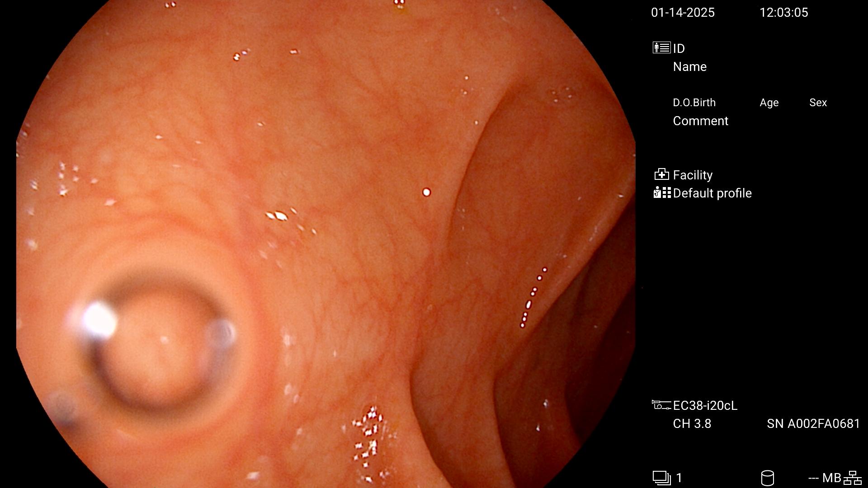
Task: Click the D.O.Birth label
Action: pos(694,103)
